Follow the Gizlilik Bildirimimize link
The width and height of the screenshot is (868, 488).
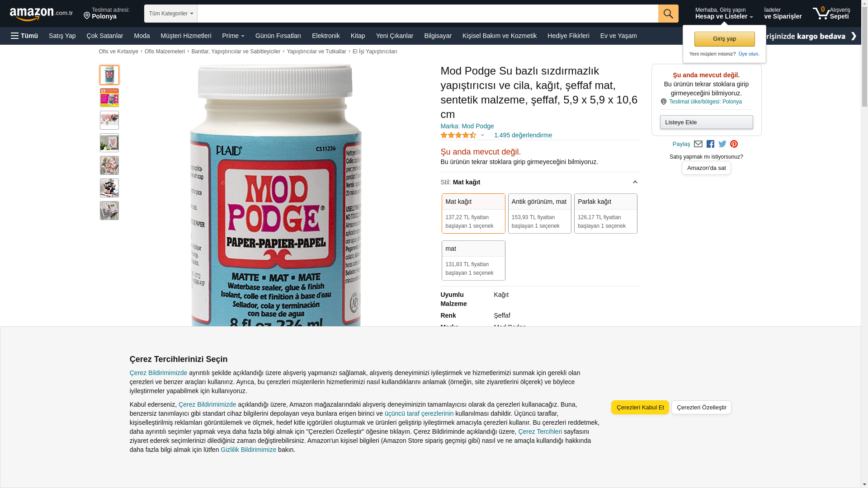248,450
